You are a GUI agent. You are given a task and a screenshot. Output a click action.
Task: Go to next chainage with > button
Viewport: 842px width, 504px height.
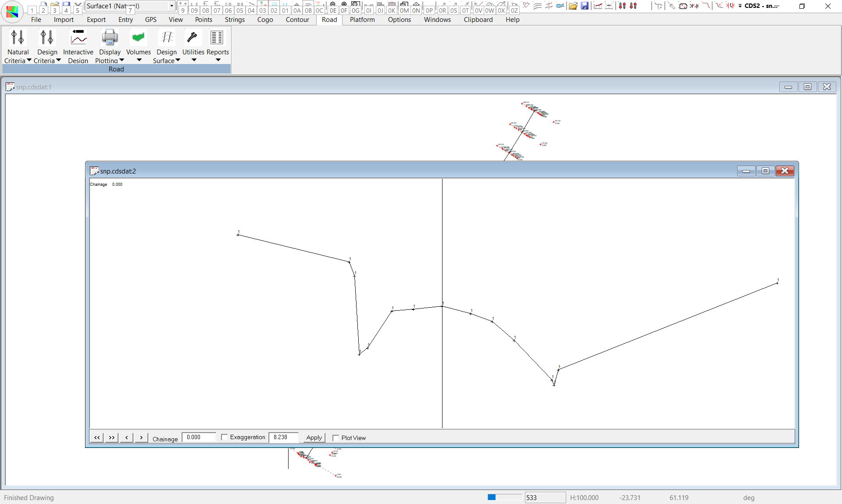[141, 437]
